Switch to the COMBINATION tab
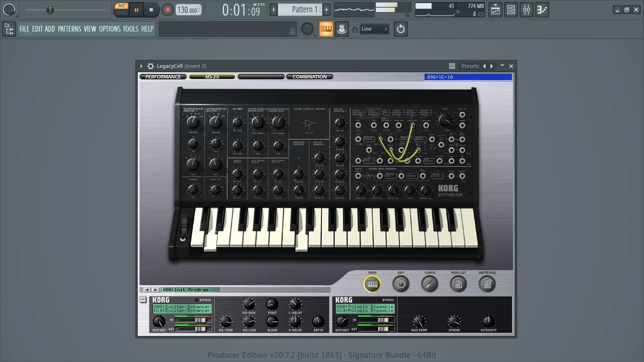The image size is (644, 362). pyautogui.click(x=310, y=77)
